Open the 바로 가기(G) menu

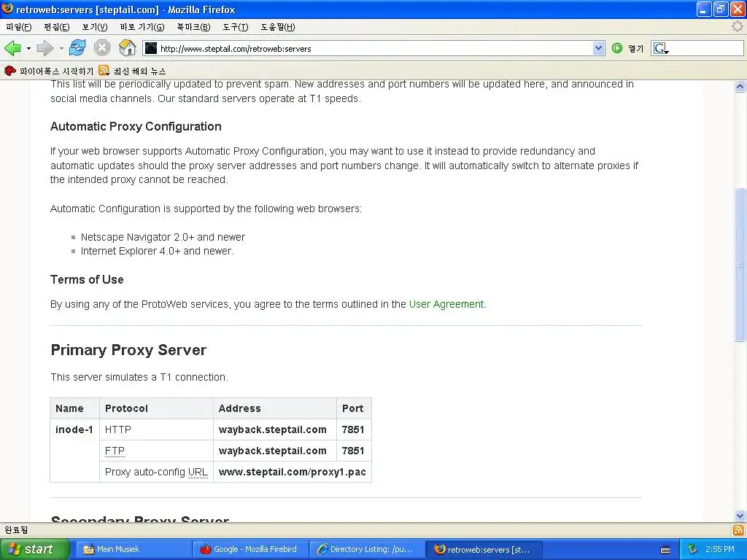coord(142,27)
